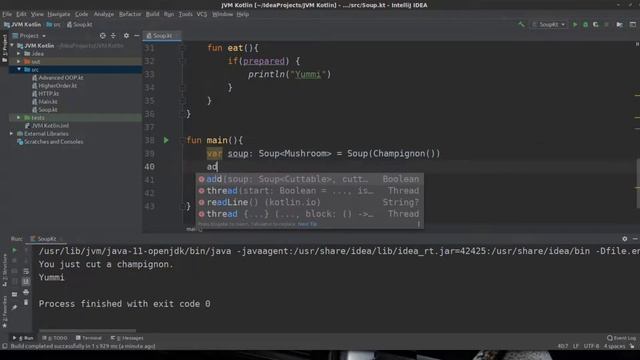Expand External Libraries
The width and height of the screenshot is (640, 360).
tap(12, 133)
